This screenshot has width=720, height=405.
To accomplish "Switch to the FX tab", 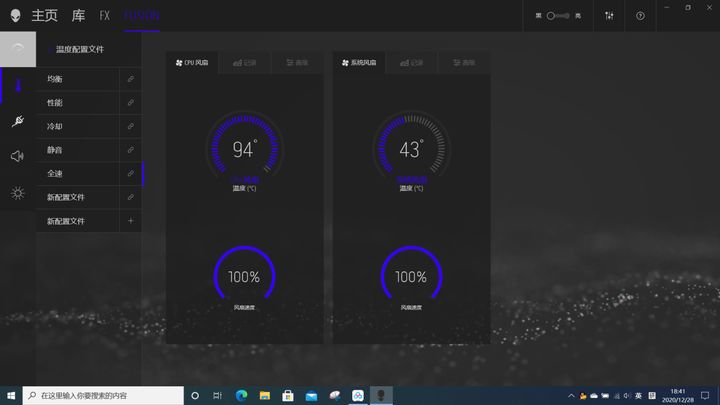I will pos(105,16).
